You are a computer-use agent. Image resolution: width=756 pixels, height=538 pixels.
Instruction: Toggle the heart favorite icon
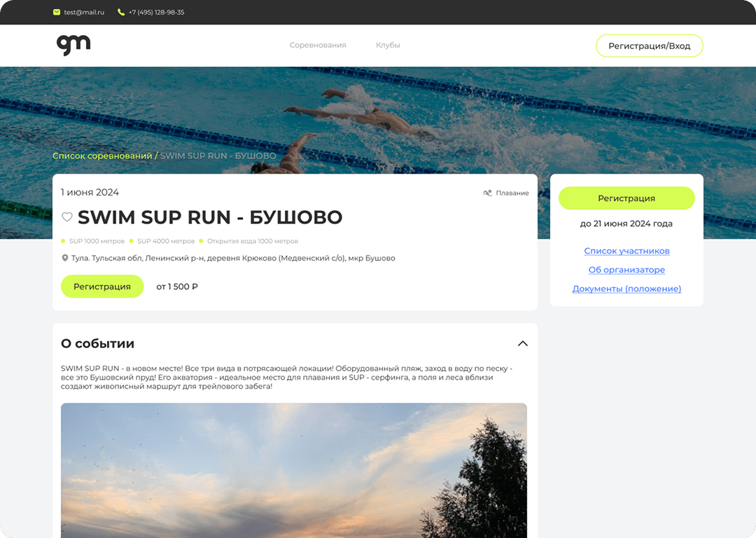coord(67,217)
